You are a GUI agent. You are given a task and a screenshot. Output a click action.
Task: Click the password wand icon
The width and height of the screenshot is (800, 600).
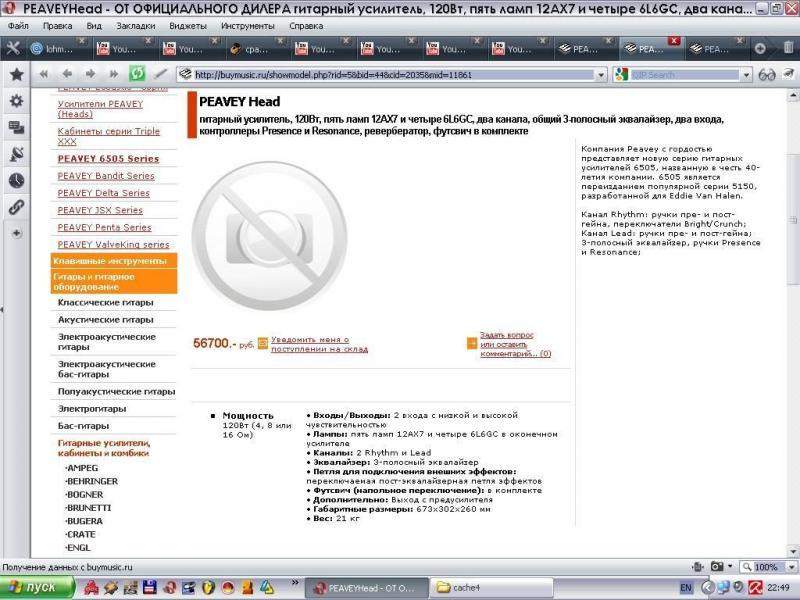click(x=161, y=74)
